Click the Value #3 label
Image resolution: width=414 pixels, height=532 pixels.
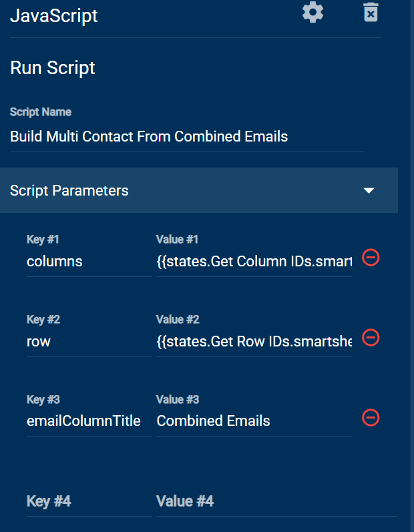coord(178,399)
